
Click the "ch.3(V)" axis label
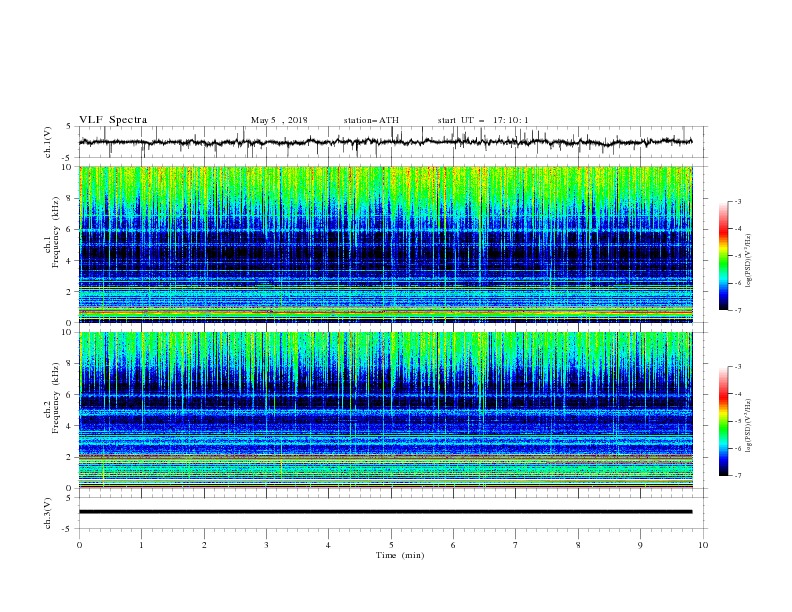(48, 513)
